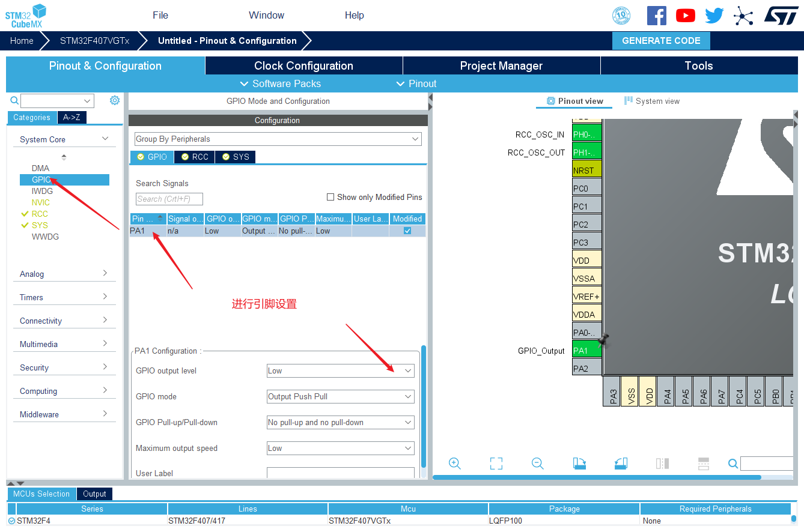Click the Search Signals input field
The image size is (804, 532).
coord(169,199)
